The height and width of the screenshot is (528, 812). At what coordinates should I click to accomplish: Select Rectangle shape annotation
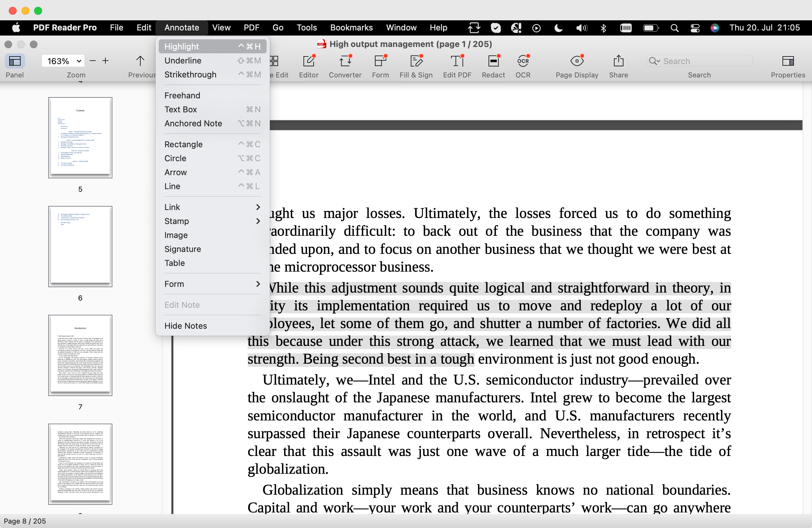tap(212, 144)
